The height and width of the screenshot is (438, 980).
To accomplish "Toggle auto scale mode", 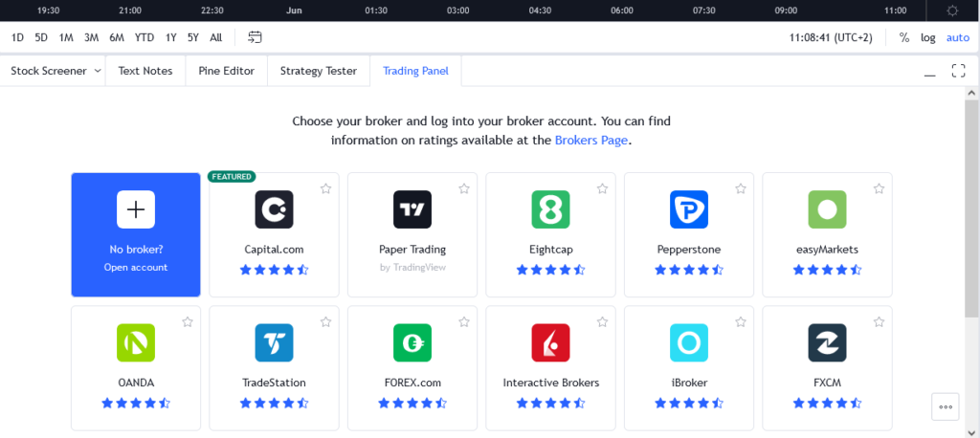I will [957, 37].
